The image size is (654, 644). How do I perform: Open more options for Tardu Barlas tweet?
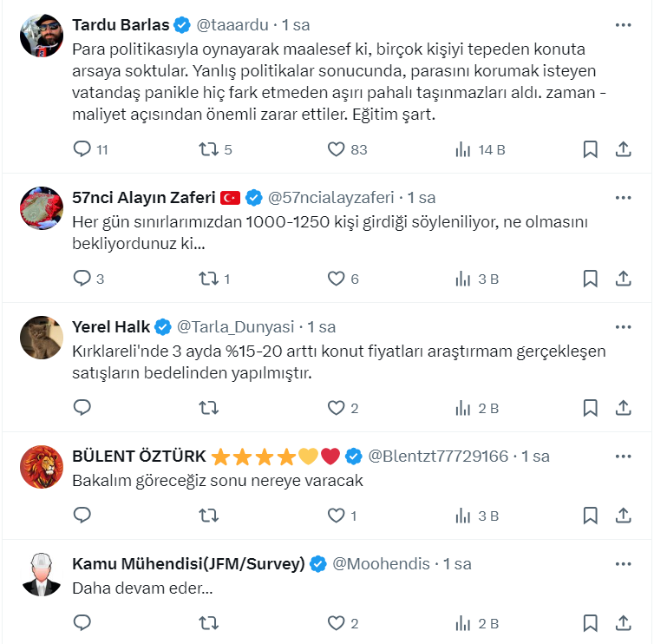[623, 25]
